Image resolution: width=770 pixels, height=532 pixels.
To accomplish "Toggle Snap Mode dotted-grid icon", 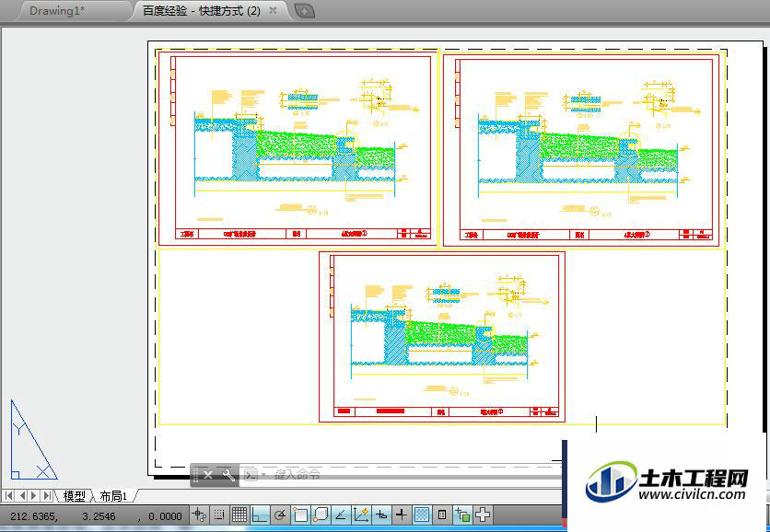I will coord(219,515).
